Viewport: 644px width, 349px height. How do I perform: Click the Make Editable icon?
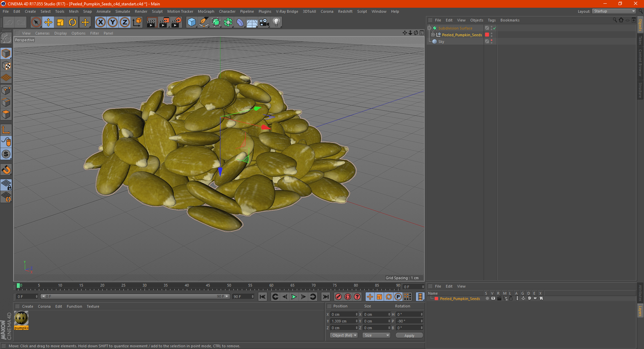pyautogui.click(x=6, y=38)
